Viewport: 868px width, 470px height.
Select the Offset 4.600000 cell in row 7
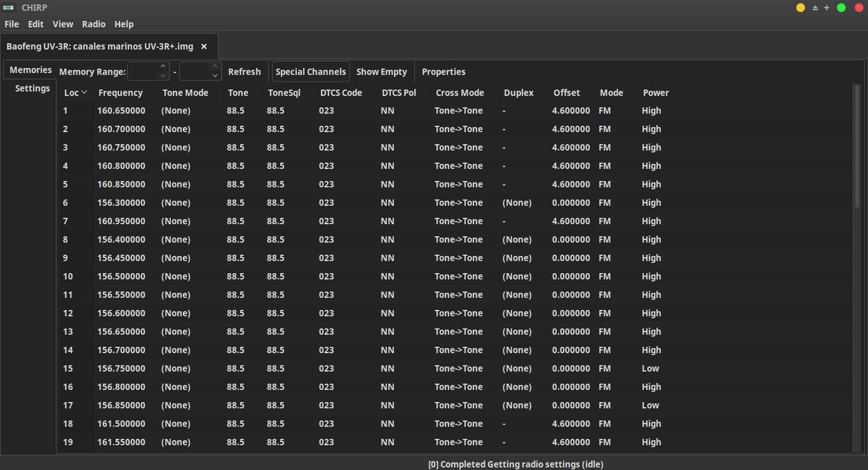(x=571, y=221)
